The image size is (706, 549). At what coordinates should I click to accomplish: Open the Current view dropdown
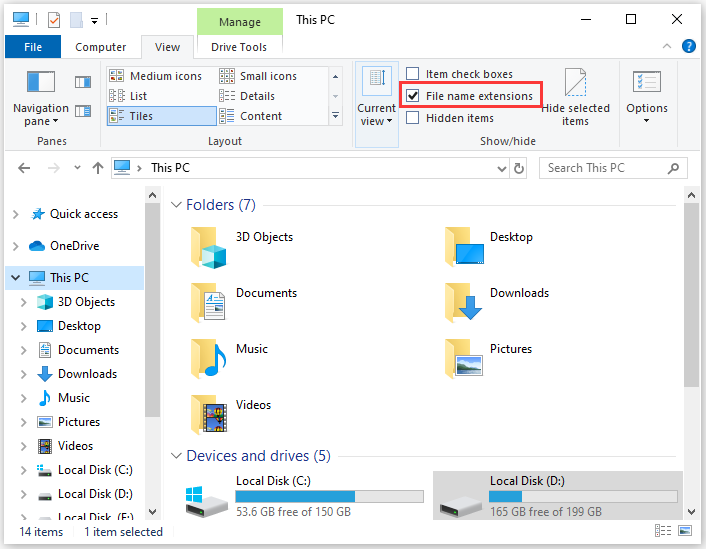(x=376, y=104)
